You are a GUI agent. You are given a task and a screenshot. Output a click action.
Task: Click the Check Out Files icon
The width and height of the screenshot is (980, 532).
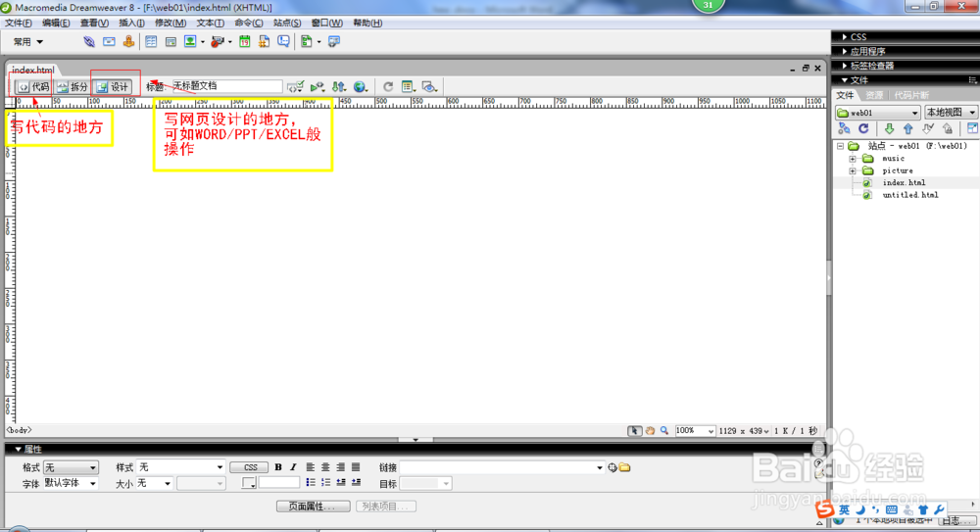pos(928,128)
